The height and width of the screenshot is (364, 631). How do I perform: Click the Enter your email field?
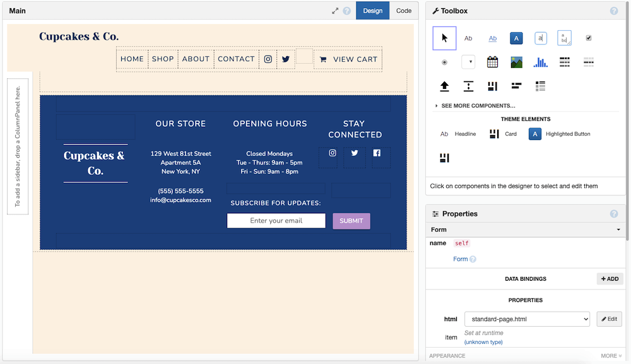coord(276,221)
